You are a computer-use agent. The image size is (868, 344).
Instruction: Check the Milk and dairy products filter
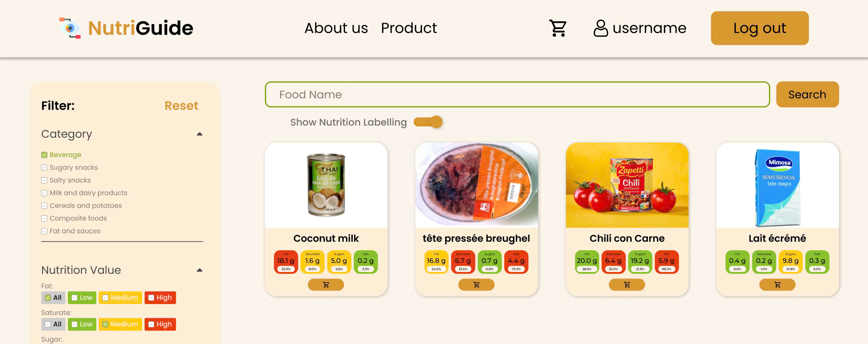click(44, 193)
